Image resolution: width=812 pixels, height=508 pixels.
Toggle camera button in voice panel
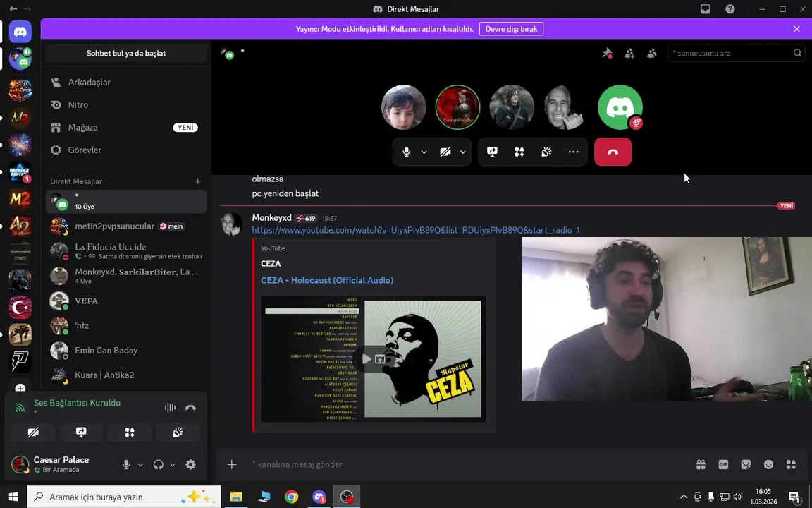point(33,433)
